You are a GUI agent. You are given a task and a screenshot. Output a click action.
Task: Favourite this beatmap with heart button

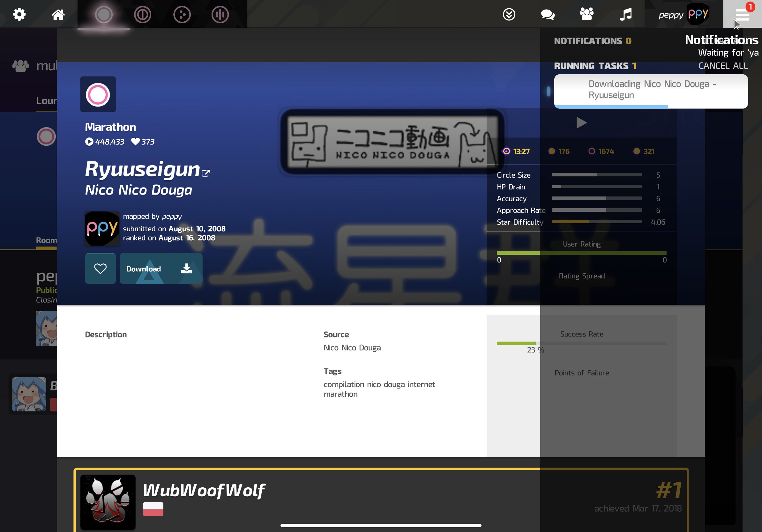click(x=100, y=268)
